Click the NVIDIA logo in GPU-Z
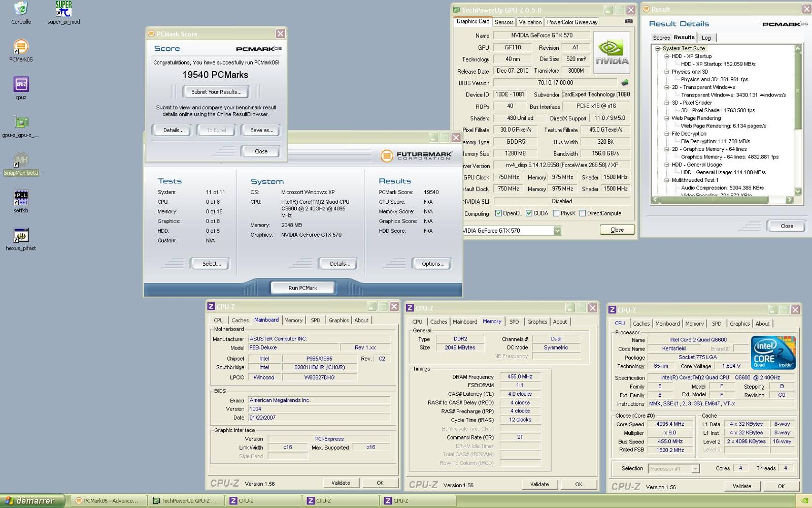Screen dimensions: 812x508 612,53
